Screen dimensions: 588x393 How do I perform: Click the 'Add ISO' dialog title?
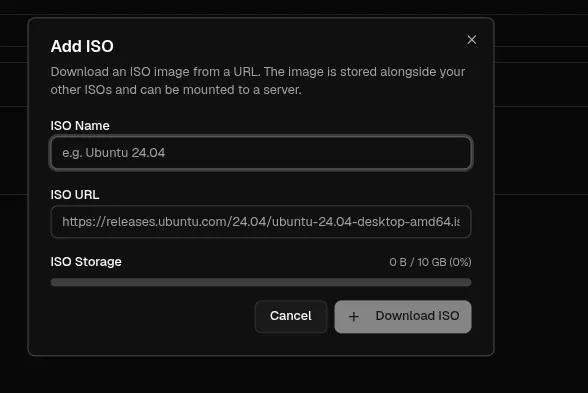[x=82, y=46]
